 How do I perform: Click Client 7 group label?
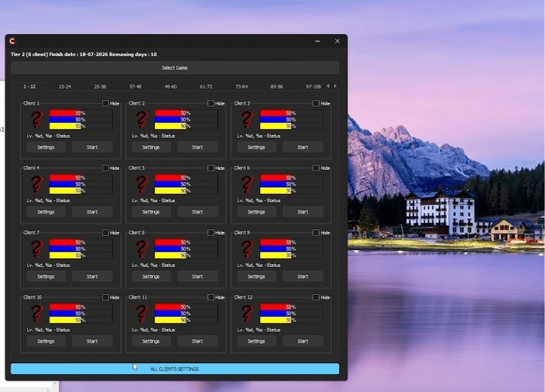(x=31, y=232)
